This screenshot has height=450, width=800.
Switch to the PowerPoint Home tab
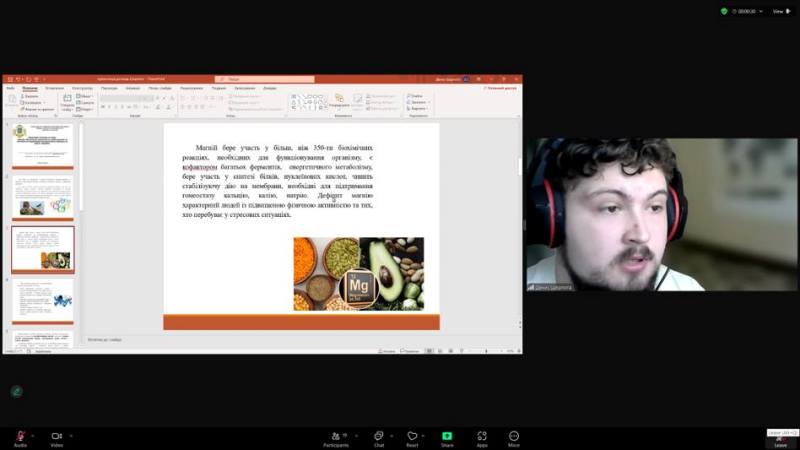30,88
